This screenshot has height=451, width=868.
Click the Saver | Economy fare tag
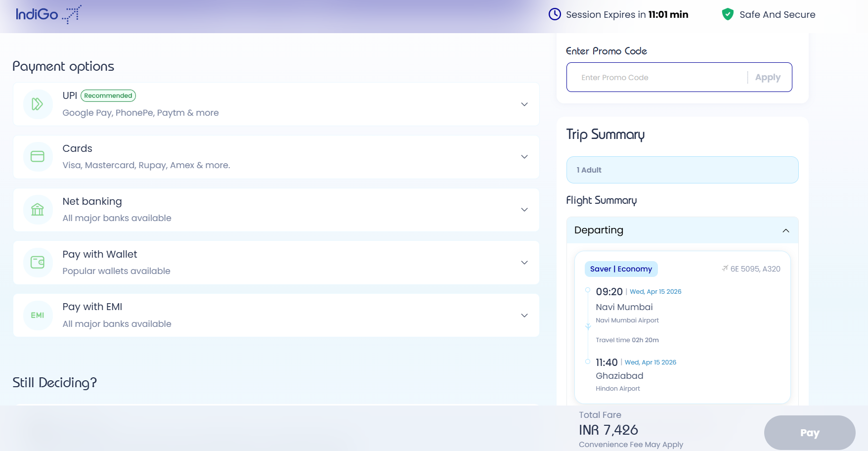[621, 269]
